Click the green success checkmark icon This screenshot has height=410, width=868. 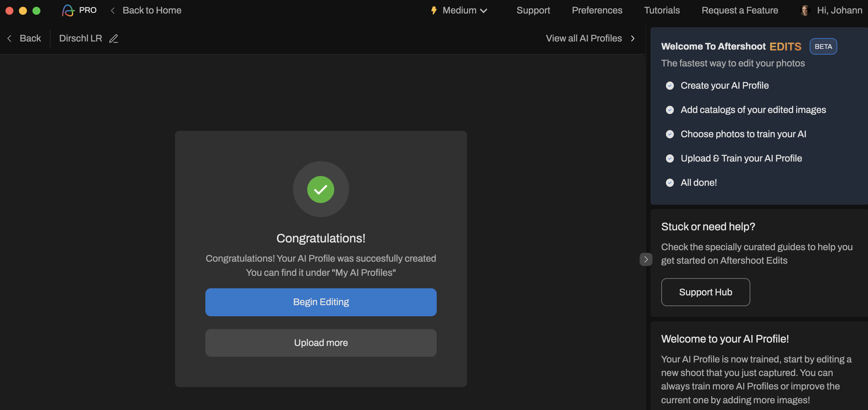pos(320,189)
